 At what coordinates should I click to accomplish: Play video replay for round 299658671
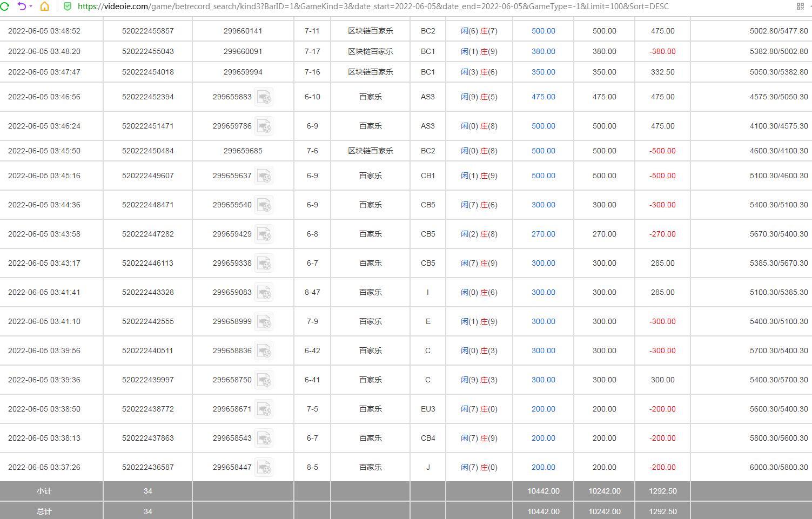coord(264,409)
